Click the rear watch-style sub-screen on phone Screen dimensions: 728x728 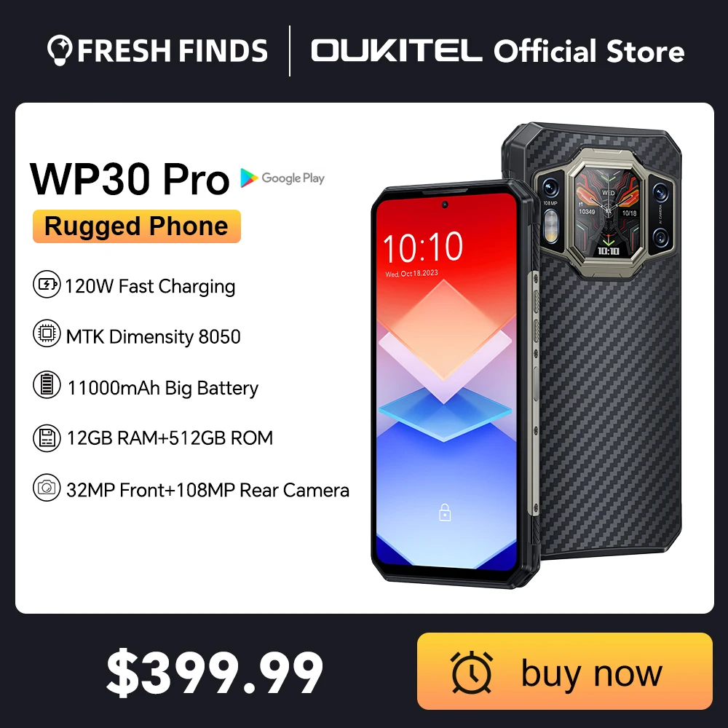[607, 213]
